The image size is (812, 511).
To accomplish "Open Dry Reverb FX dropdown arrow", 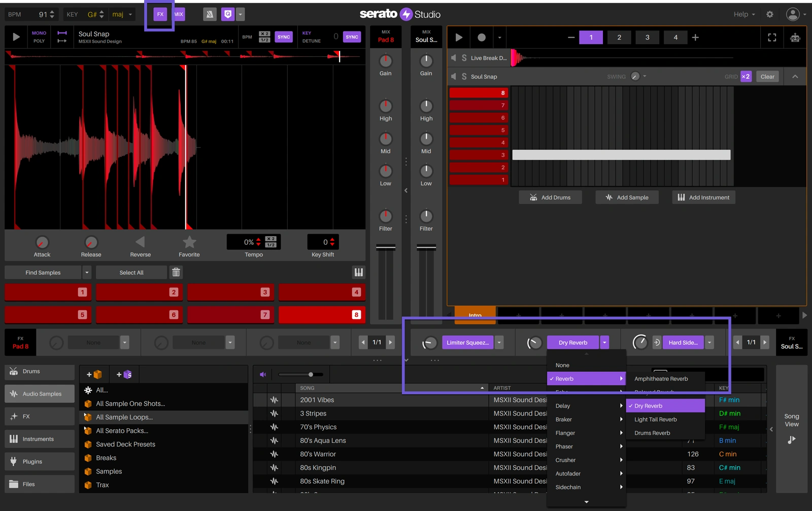I will pyautogui.click(x=604, y=342).
